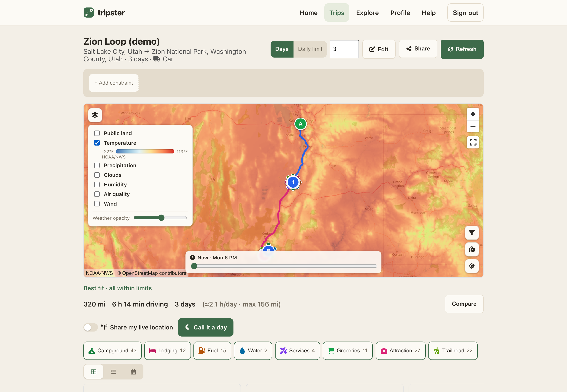The width and height of the screenshot is (567, 392).
Task: Select the Daily limit mode
Action: (x=310, y=49)
